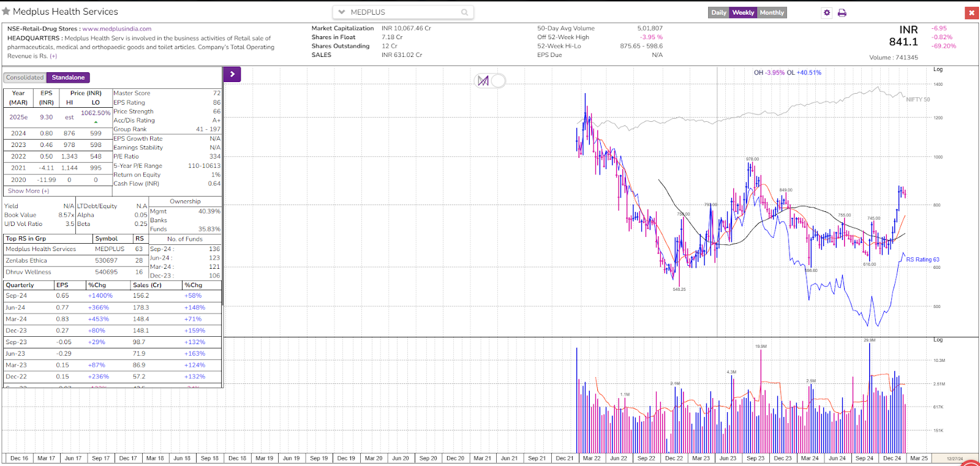This screenshot has width=980, height=466.
Task: Select the Weekly timeframe tab
Action: pyautogui.click(x=743, y=12)
